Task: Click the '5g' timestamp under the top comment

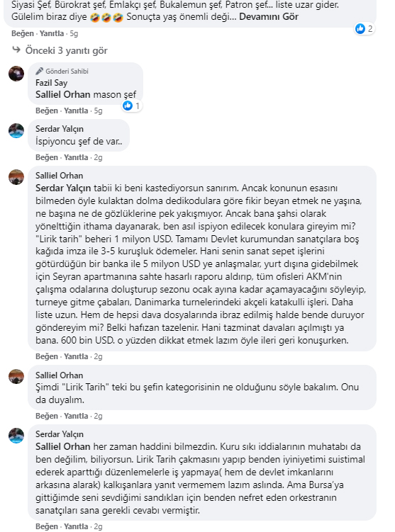Action: [74, 33]
